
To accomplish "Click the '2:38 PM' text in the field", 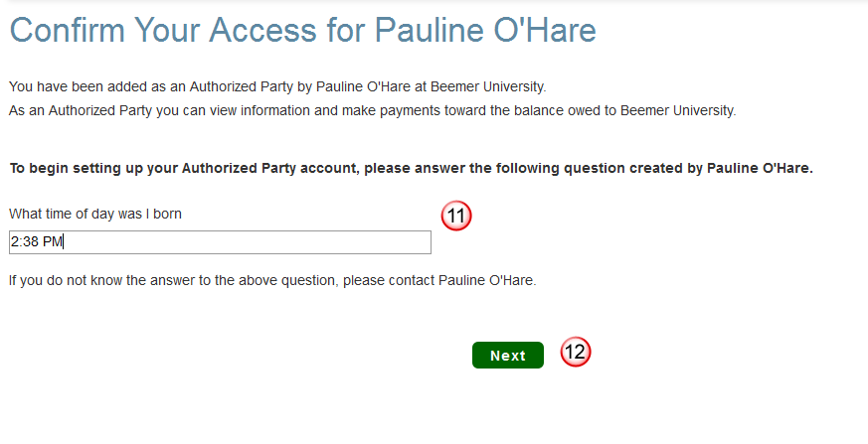I will [36, 242].
